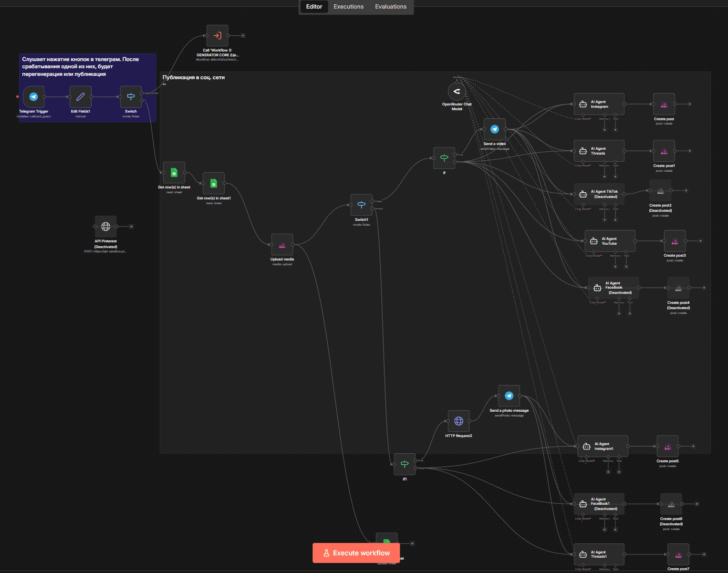This screenshot has width=728, height=573.
Task: Select the HTTP Request2 globe node
Action: [458, 421]
